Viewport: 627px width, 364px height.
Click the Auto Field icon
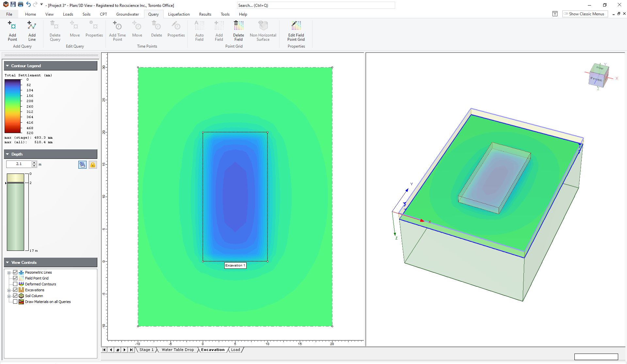(x=200, y=31)
